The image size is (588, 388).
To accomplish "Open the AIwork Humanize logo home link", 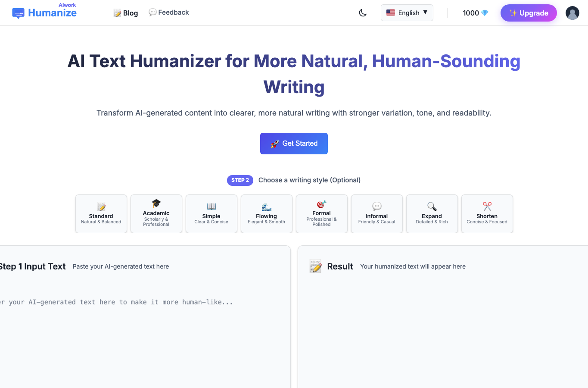I will (44, 11).
